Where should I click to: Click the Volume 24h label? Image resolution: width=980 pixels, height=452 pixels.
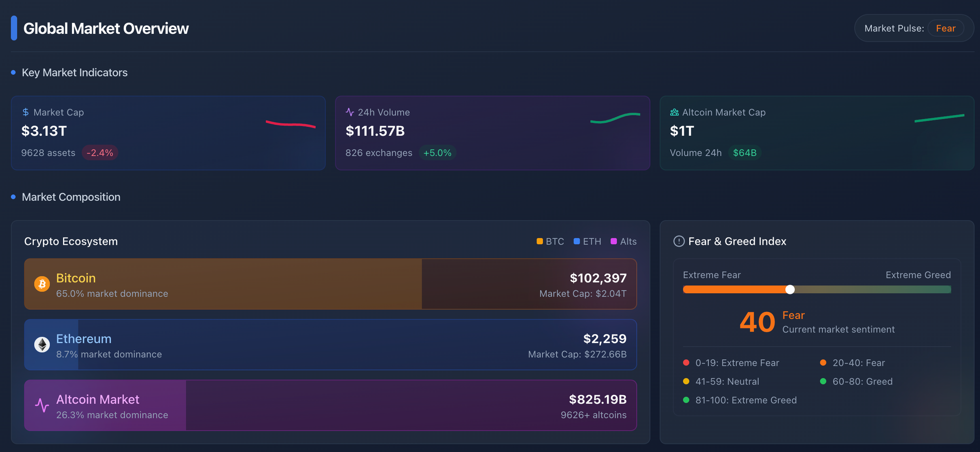click(x=696, y=153)
